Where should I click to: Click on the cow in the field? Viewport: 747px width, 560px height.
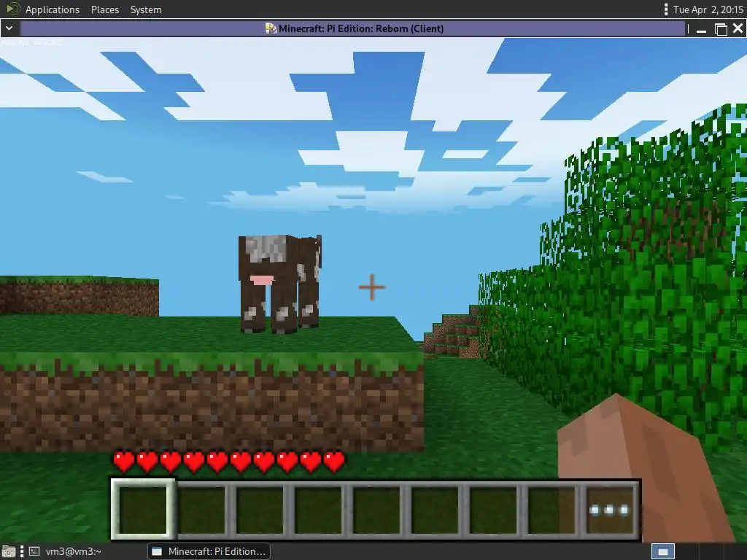[279, 284]
